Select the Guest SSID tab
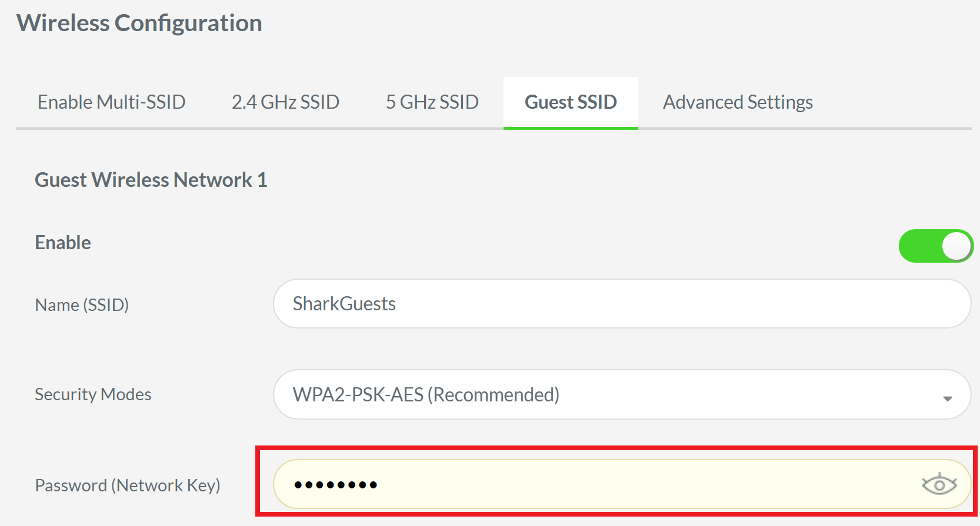 click(570, 102)
